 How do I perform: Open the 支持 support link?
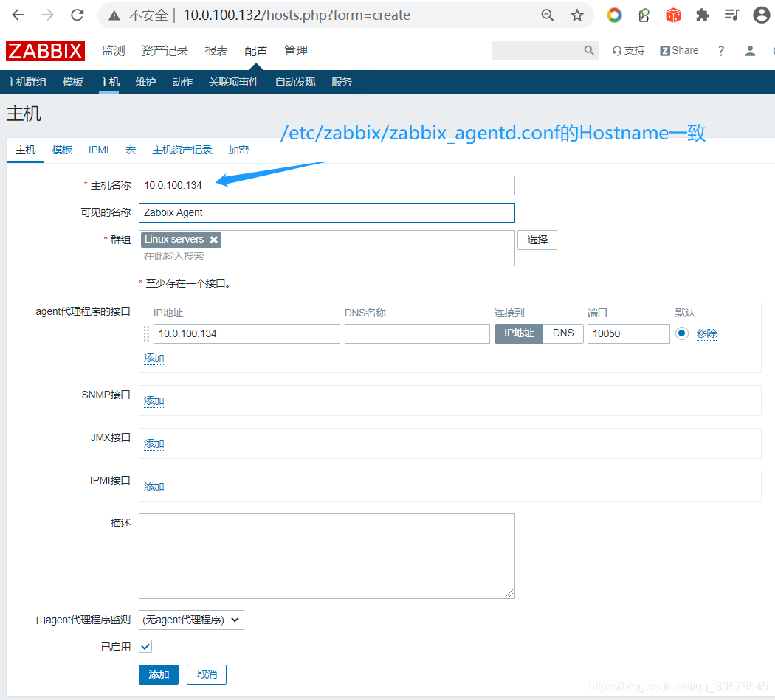[x=628, y=50]
